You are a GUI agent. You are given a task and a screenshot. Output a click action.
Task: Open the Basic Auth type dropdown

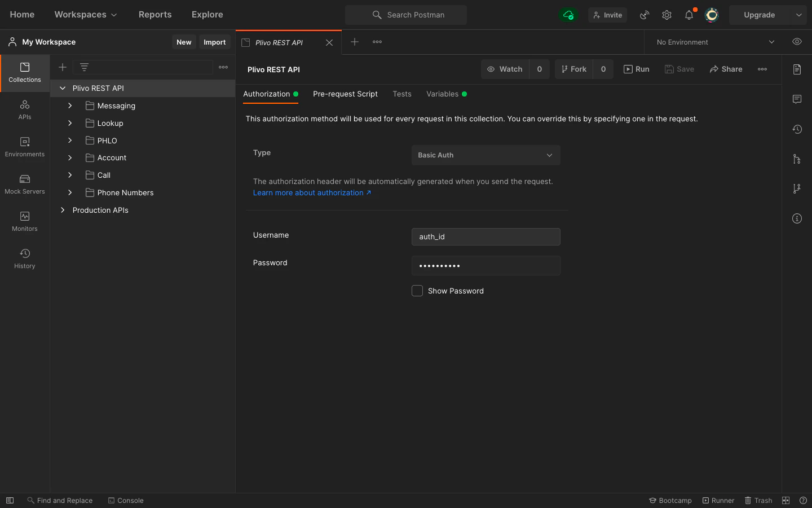click(486, 155)
